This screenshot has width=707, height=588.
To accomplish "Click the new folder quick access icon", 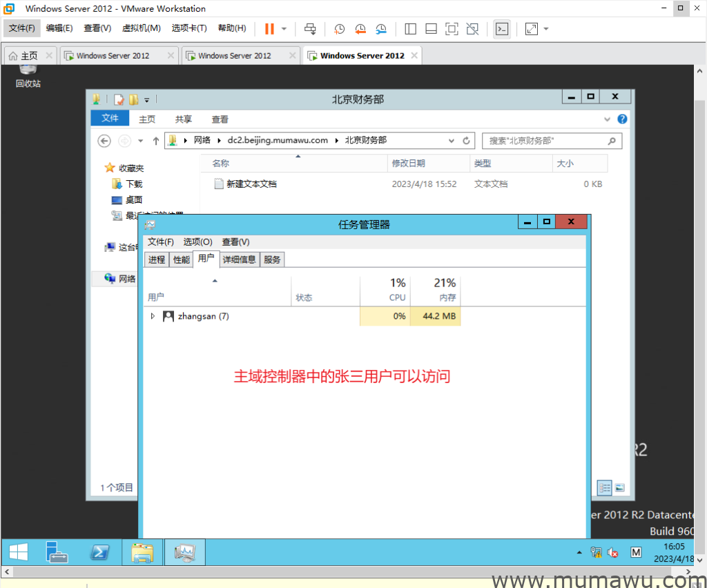I will (133, 99).
